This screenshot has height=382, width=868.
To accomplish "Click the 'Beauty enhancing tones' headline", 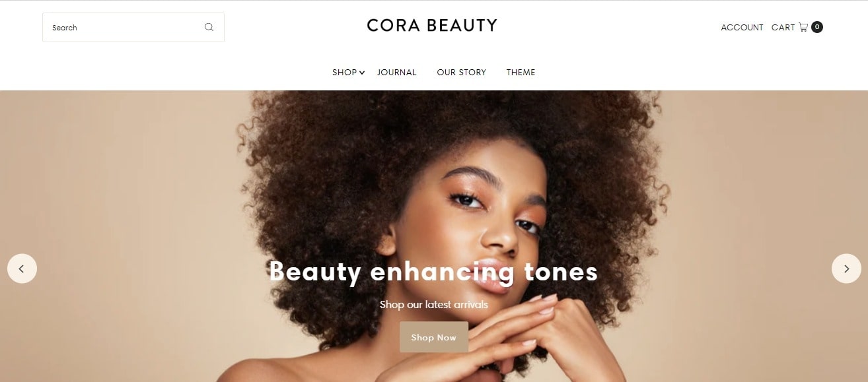I will pos(433,271).
